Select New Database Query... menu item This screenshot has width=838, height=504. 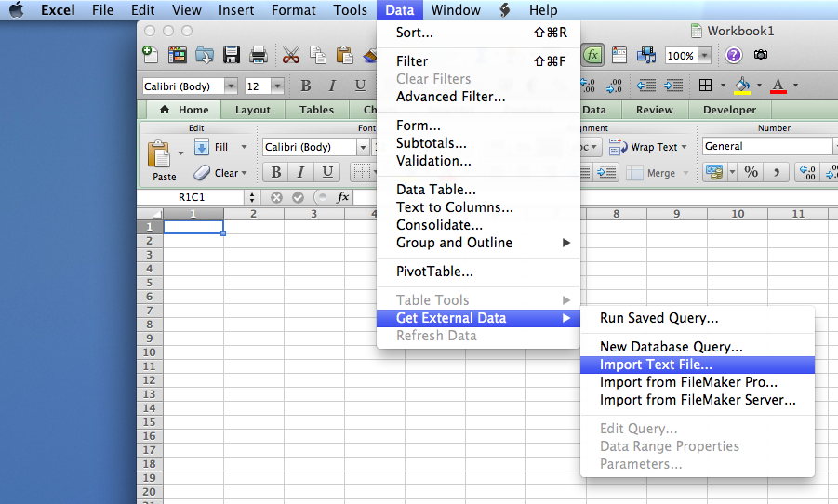point(697,347)
